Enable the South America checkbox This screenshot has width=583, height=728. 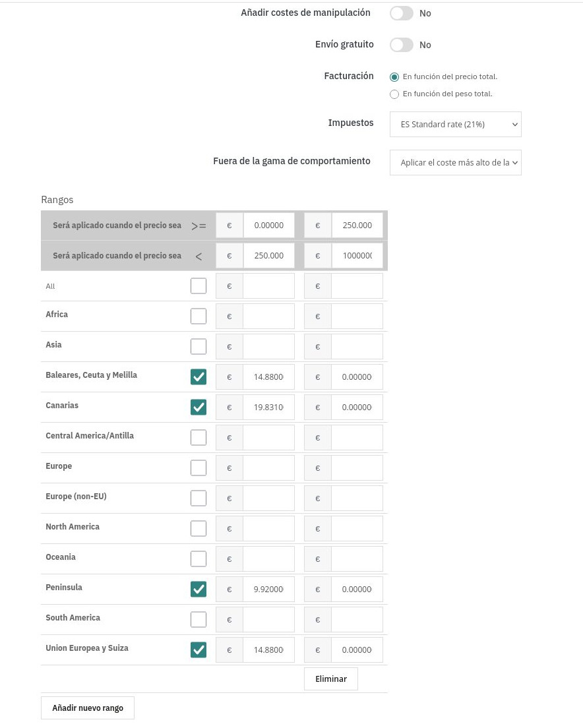[199, 619]
